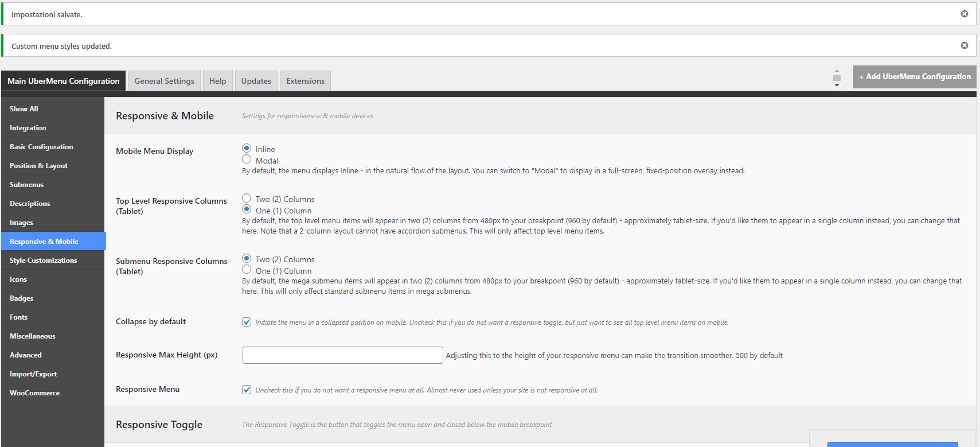Click the tab scroll down arrow

click(x=837, y=85)
